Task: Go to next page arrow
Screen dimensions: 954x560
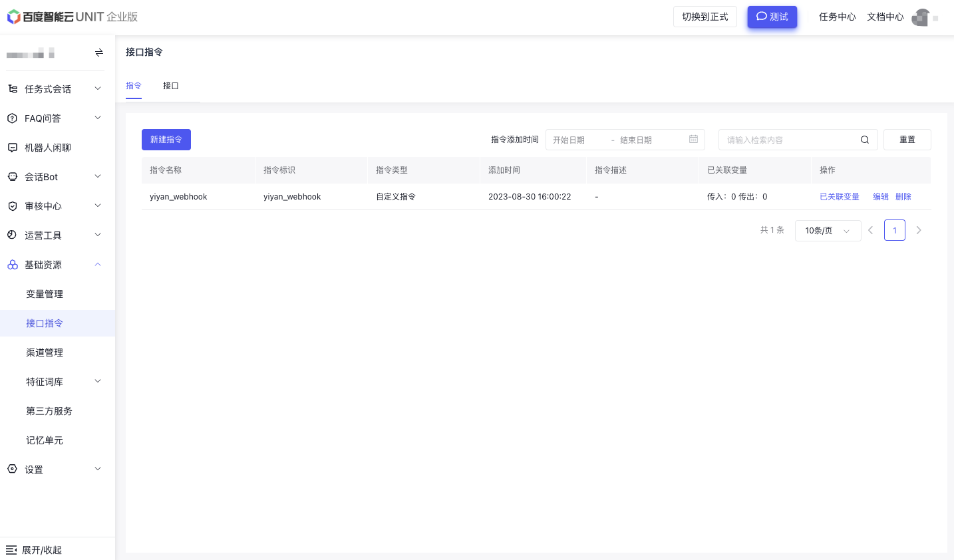Action: (x=919, y=230)
